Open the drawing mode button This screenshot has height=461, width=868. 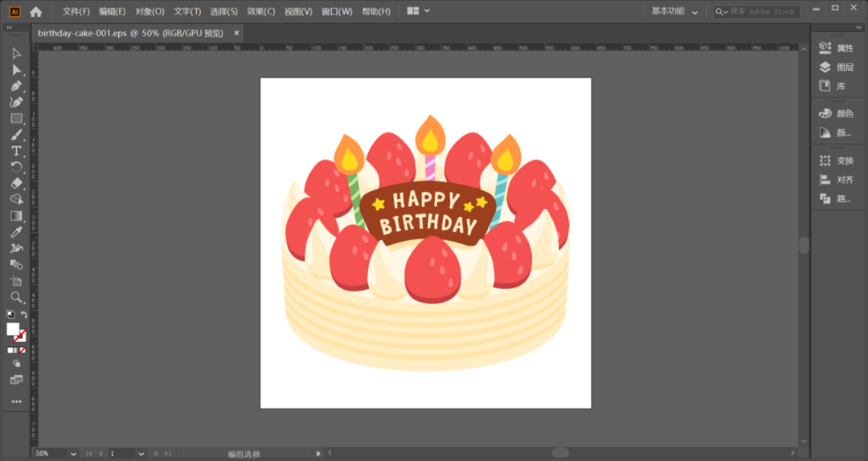coord(16,364)
